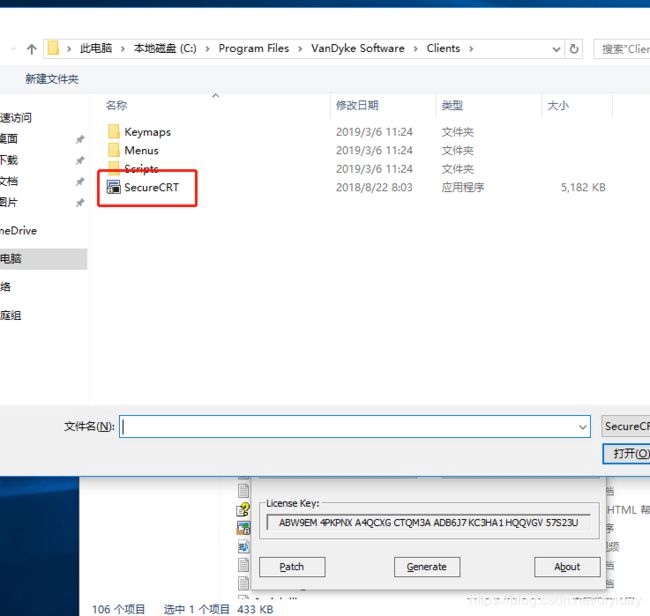650x616 pixels.
Task: Sort by 类型 column header
Action: tap(452, 105)
